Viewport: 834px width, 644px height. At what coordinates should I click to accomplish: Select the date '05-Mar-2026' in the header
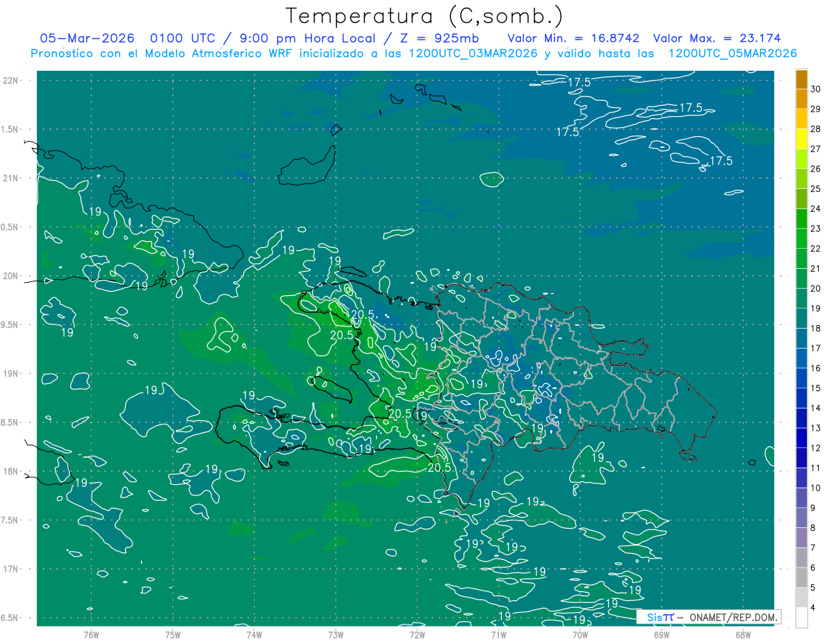point(86,38)
